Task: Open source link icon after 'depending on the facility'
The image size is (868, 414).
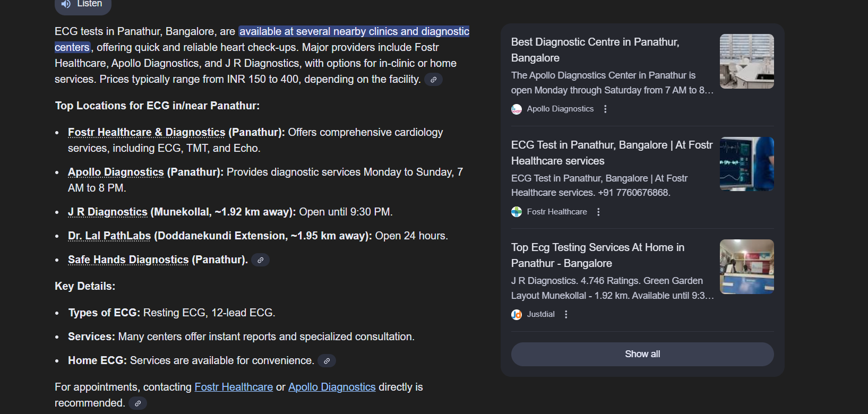Action: (434, 80)
